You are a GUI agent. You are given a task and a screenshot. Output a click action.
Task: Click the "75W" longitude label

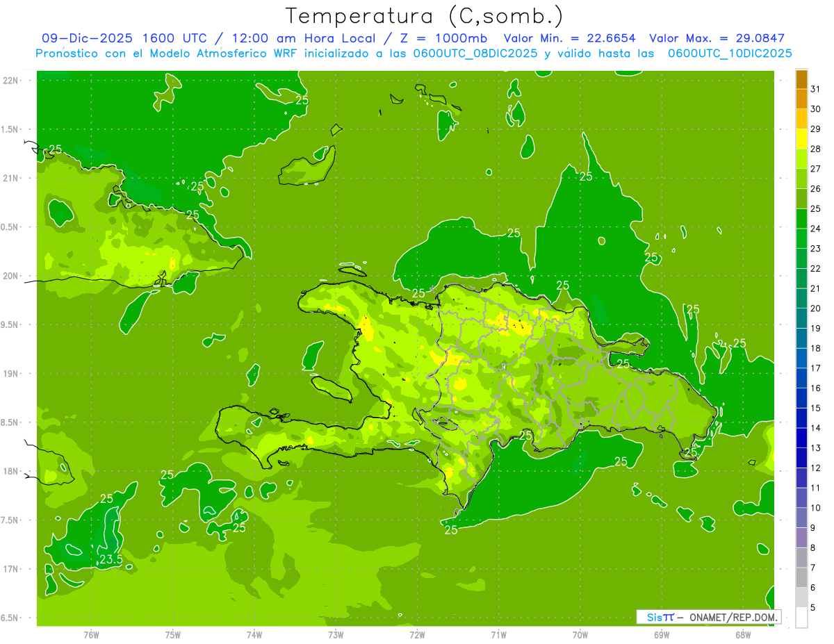(x=173, y=635)
